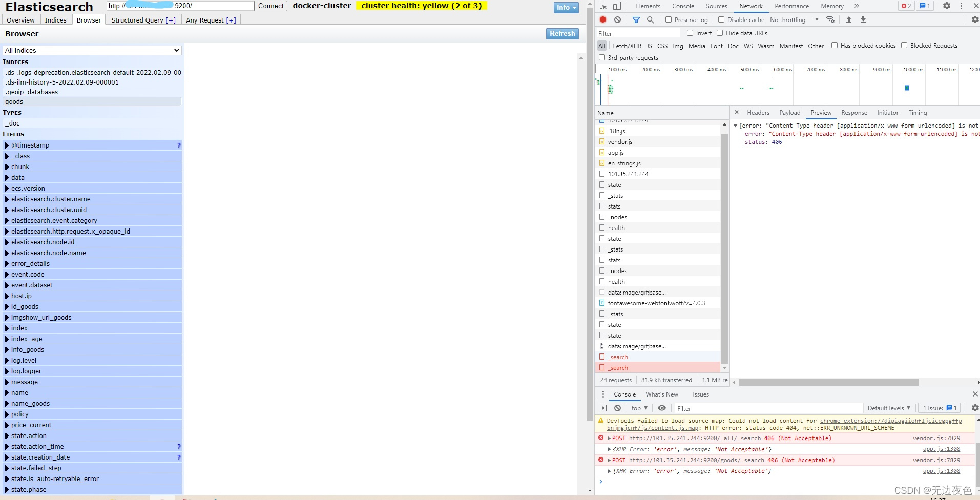Click the blue issues count badge
This screenshot has width=980, height=500.
[925, 6]
